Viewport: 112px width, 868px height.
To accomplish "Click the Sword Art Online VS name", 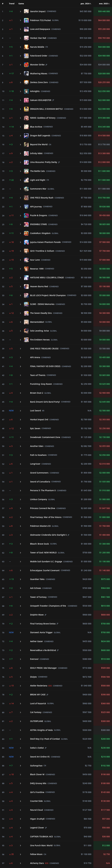I will 40,757.
